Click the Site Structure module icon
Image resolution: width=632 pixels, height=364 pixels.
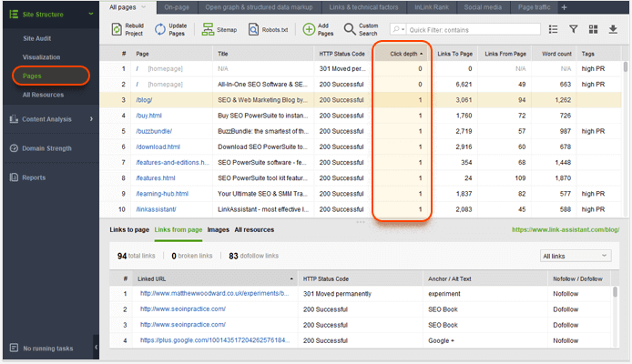pyautogui.click(x=14, y=14)
